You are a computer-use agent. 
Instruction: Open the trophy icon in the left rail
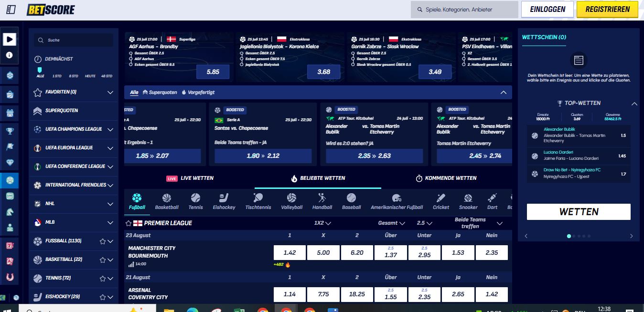pos(10,131)
